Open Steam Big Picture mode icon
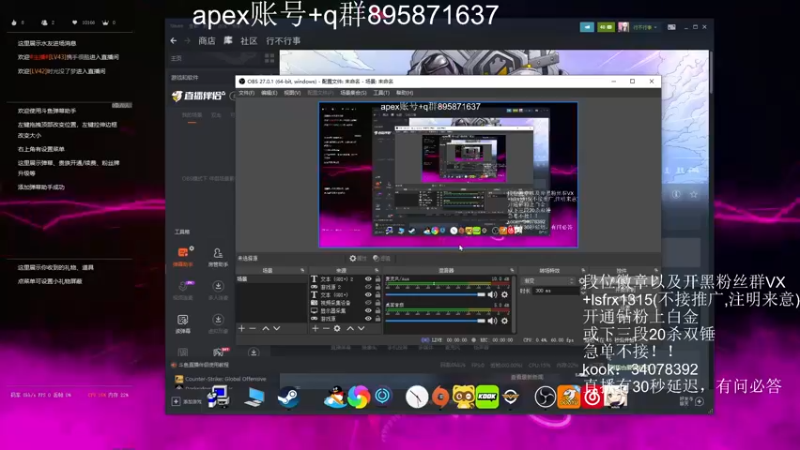 pyautogui.click(x=671, y=27)
